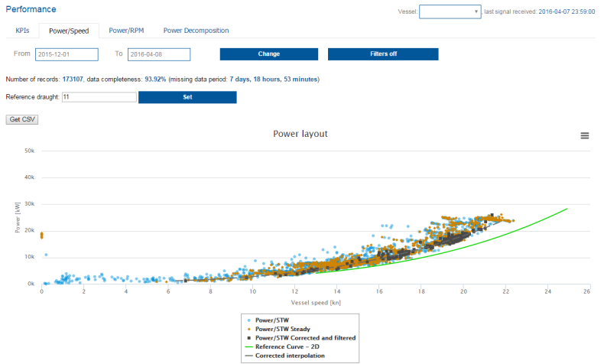Click into the To date field
This screenshot has width=604, height=364.
(x=158, y=54)
